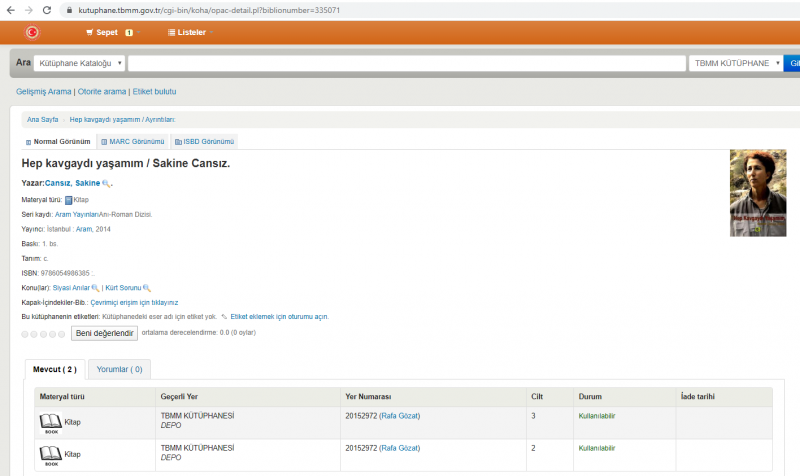This screenshot has width=800, height=476.
Task: Expand the Listeler menu
Action: 189,32
